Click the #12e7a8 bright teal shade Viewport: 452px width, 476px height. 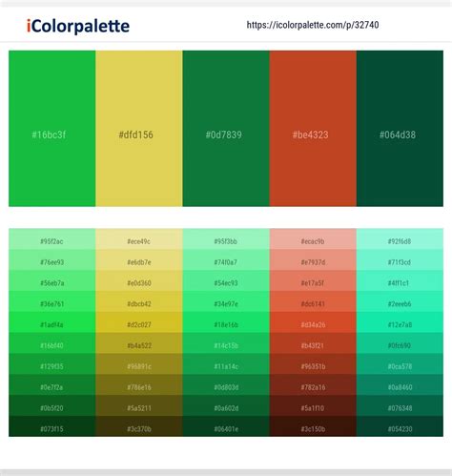click(x=400, y=322)
